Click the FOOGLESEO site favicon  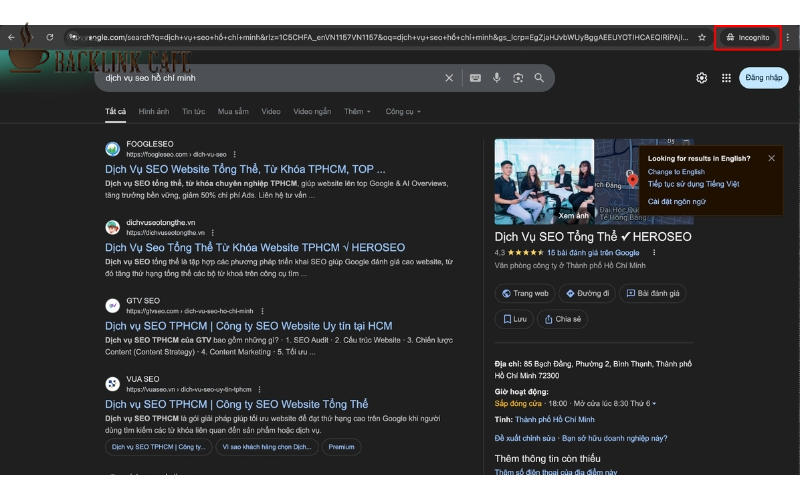pyautogui.click(x=112, y=149)
